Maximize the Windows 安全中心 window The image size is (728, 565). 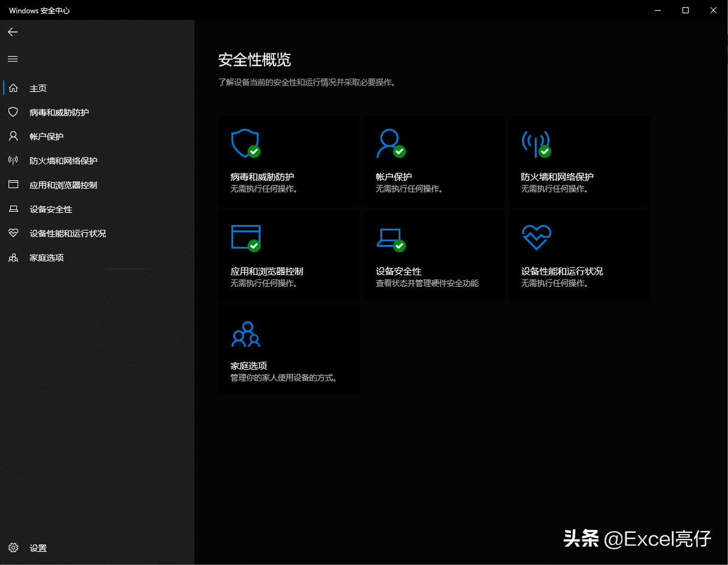click(686, 10)
